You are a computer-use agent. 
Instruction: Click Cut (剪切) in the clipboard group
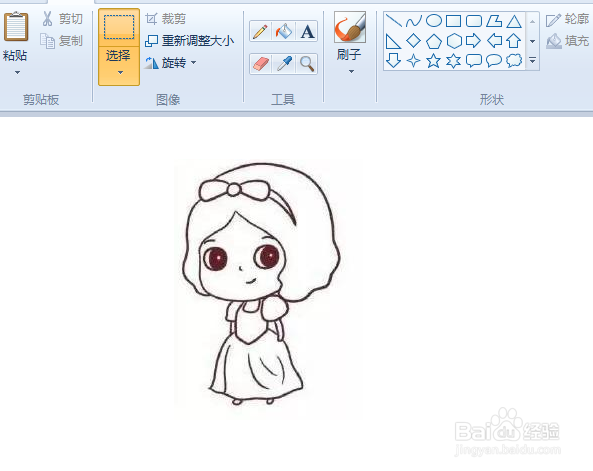pos(62,19)
